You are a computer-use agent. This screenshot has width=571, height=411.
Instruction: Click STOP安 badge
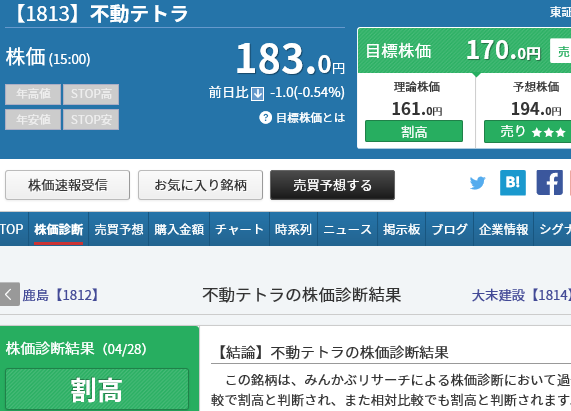[91, 119]
